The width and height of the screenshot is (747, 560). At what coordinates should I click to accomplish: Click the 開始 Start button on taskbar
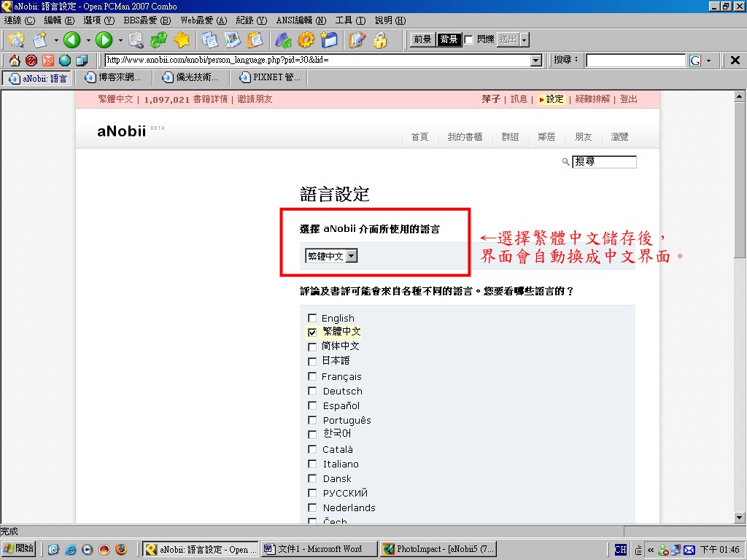click(x=18, y=548)
